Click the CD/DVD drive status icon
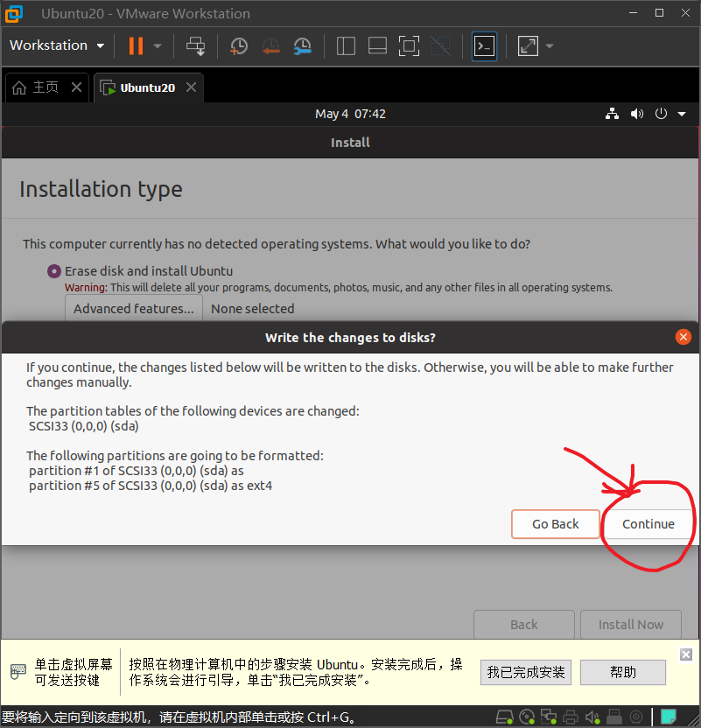The image size is (701, 728). [527, 717]
